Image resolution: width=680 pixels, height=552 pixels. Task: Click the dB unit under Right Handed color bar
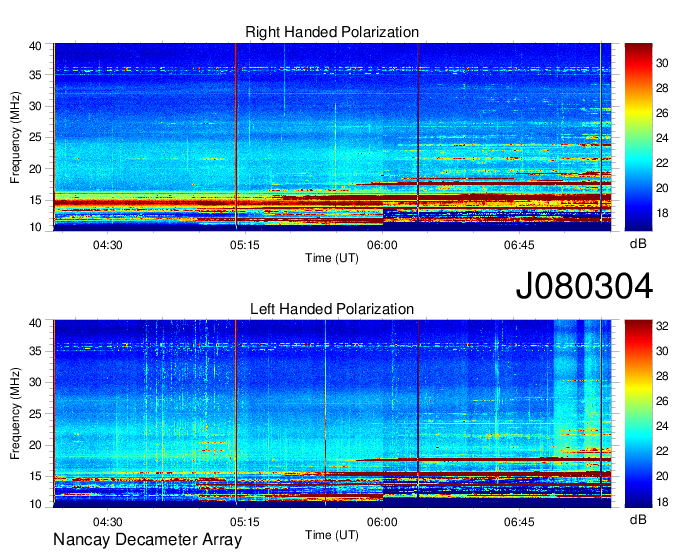[638, 244]
